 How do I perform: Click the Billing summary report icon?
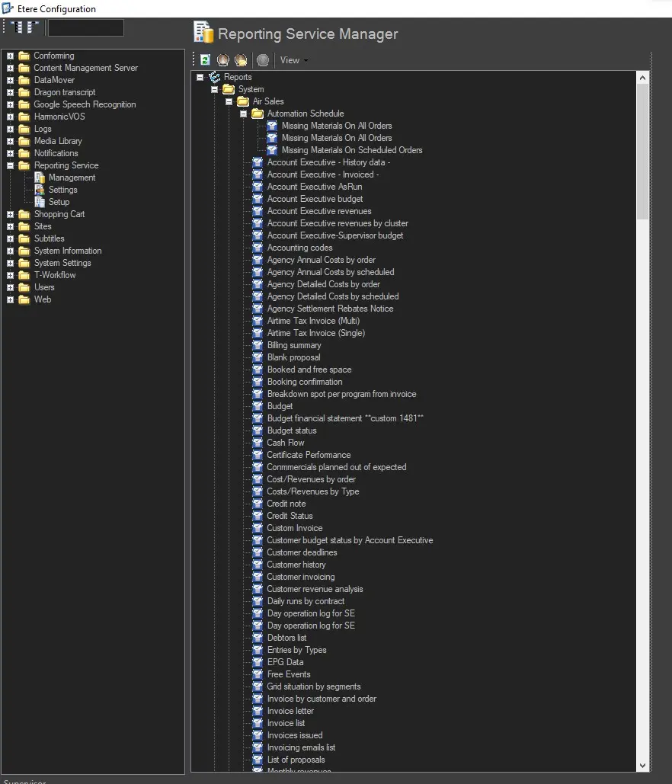[x=258, y=345]
